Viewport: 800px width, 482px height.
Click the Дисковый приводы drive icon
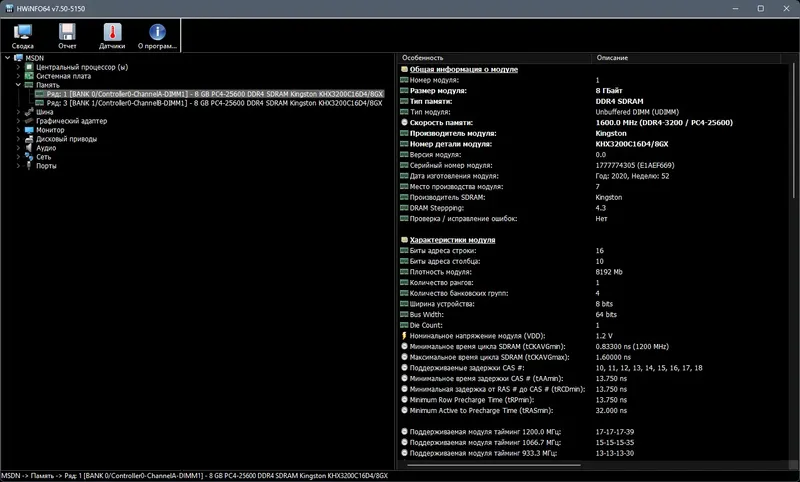pos(29,139)
